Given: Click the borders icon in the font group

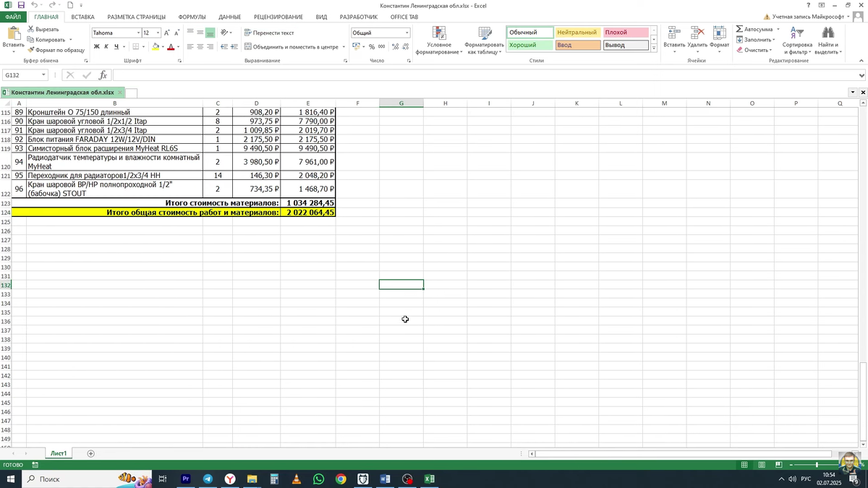Looking at the screenshot, I should pos(136,47).
